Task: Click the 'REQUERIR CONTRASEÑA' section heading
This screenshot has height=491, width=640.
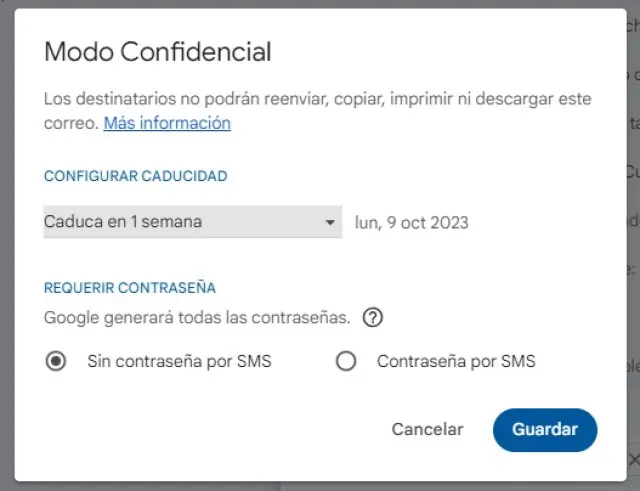Action: coord(130,287)
